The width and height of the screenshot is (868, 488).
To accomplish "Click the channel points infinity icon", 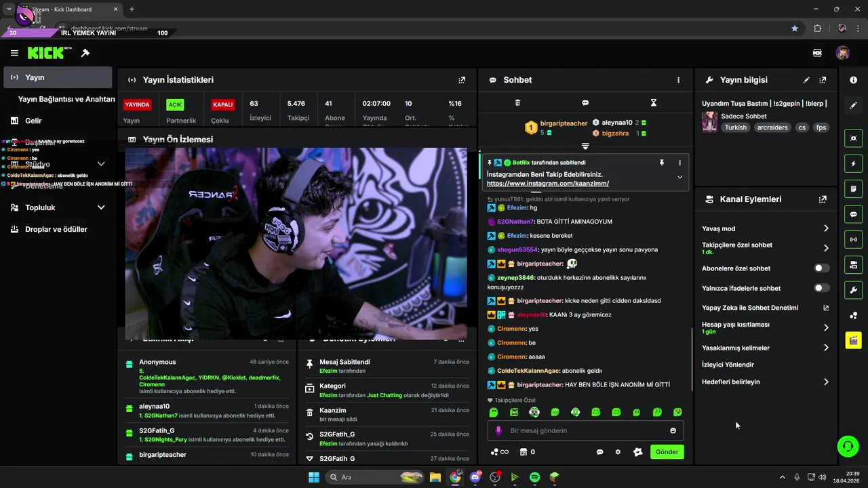I will (x=500, y=452).
